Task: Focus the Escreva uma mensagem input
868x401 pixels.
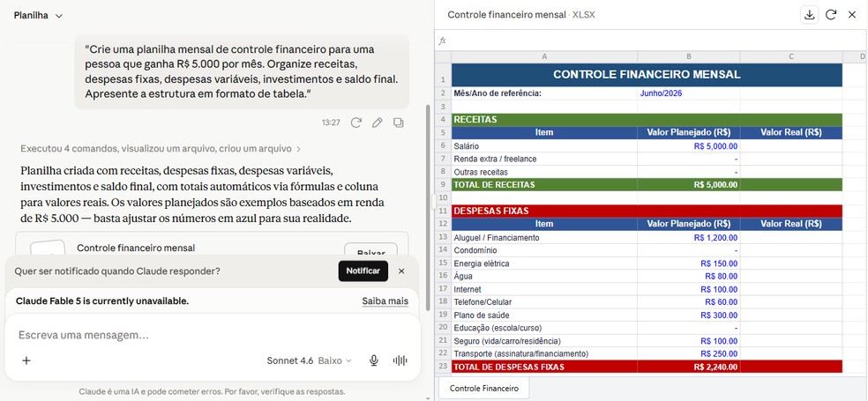Action: [x=213, y=335]
